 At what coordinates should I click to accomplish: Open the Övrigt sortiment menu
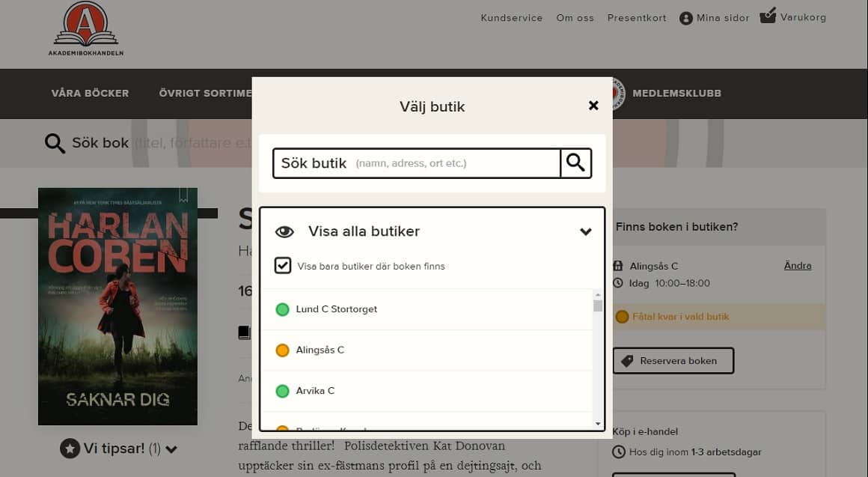[205, 93]
